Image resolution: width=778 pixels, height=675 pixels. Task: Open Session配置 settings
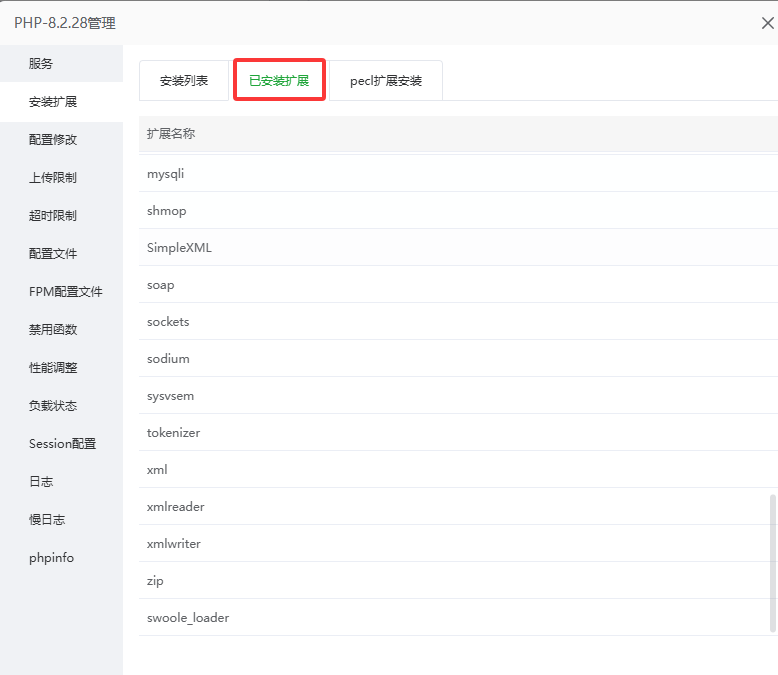pos(62,444)
